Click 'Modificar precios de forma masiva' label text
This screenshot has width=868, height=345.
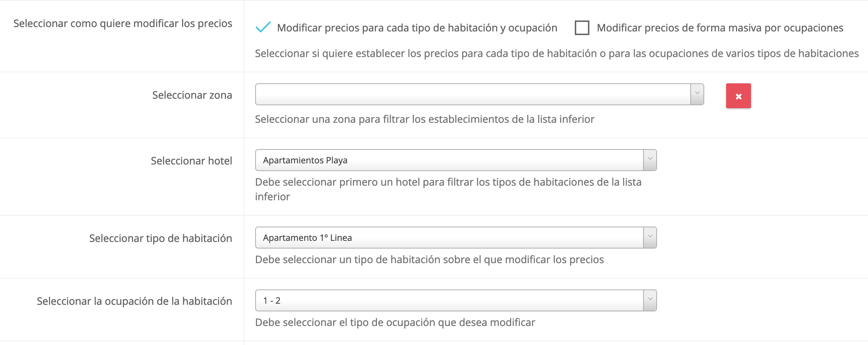(x=720, y=28)
